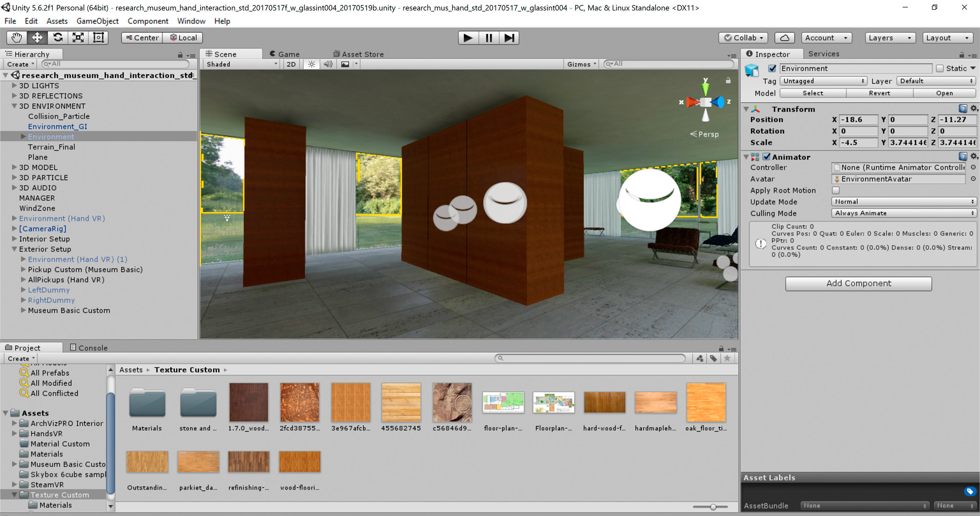This screenshot has width=980, height=516.
Task: Toggle the Static checkbox
Action: [940, 68]
